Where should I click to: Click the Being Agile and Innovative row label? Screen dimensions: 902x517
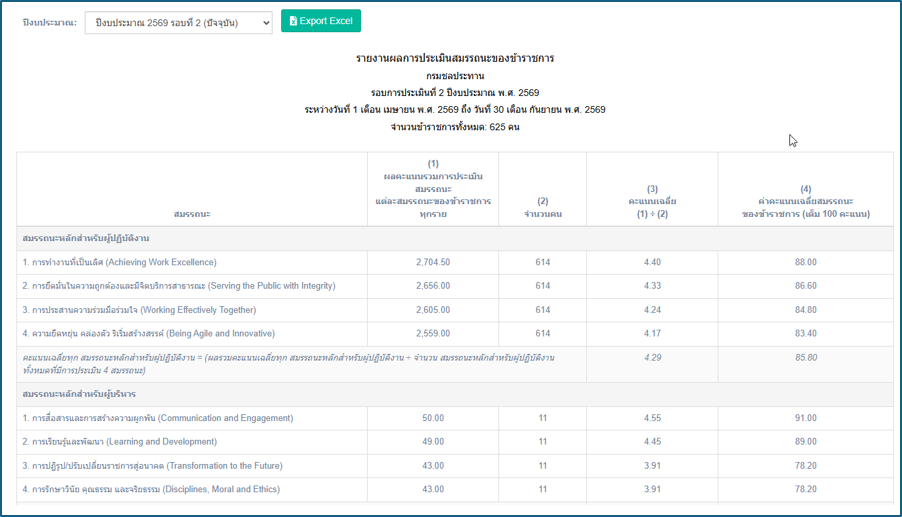(149, 334)
